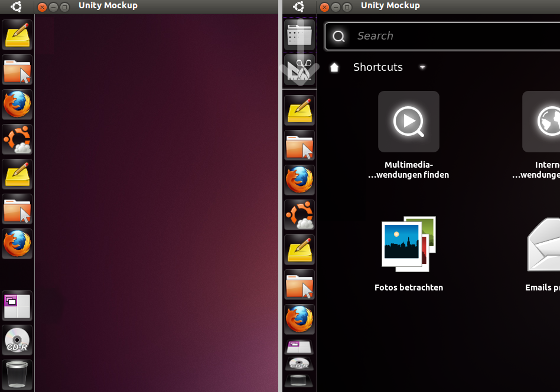This screenshot has height=392, width=560.
Task: Click the Shortcuts section label
Action: pyautogui.click(x=377, y=67)
